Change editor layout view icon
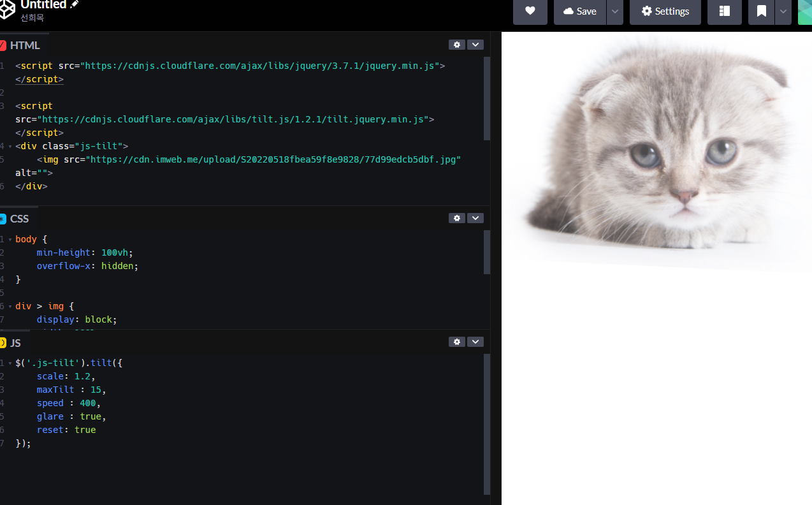The image size is (812, 505). tap(724, 11)
